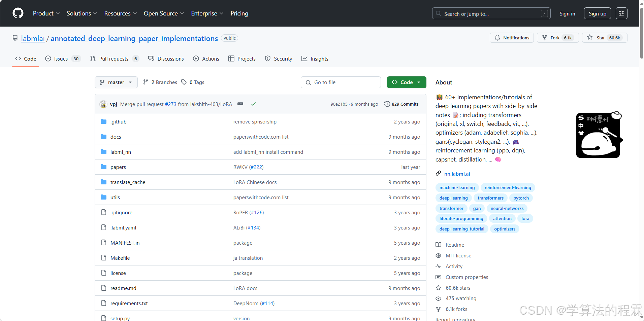The width and height of the screenshot is (644, 321).
Task: View the 2 Branches link
Action: point(160,82)
